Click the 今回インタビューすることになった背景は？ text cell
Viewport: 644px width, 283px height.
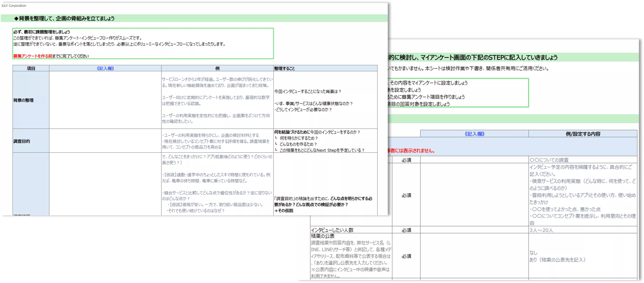point(308,92)
